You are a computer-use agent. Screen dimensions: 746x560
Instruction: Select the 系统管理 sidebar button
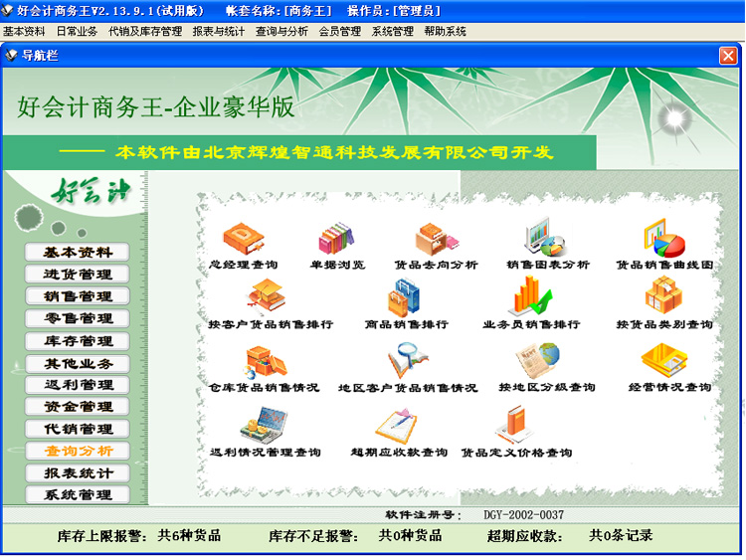tap(78, 494)
